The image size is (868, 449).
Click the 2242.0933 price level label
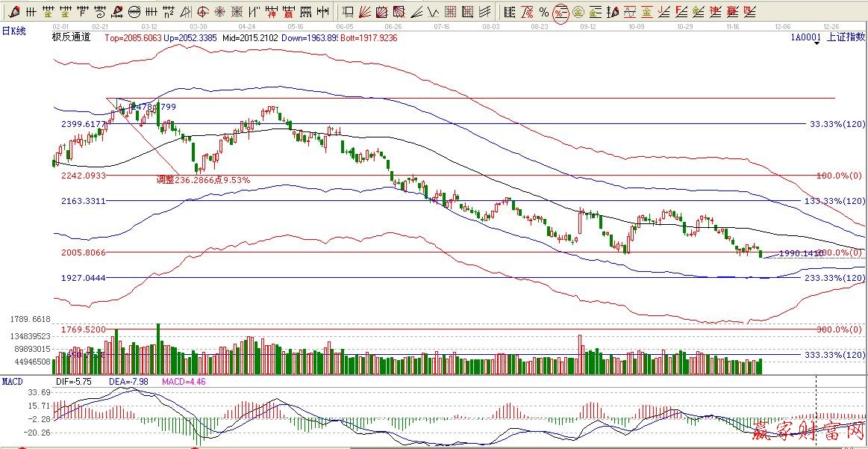point(82,176)
